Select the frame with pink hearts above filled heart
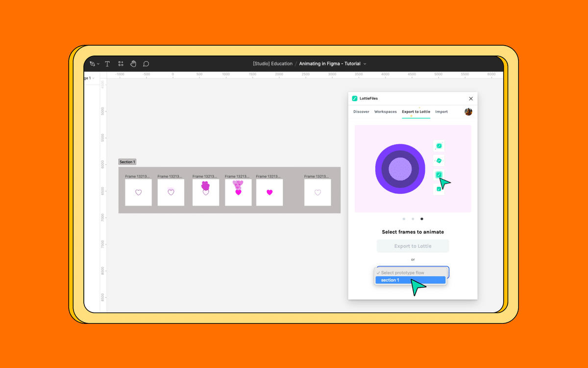This screenshot has width=588, height=368. pos(238,192)
